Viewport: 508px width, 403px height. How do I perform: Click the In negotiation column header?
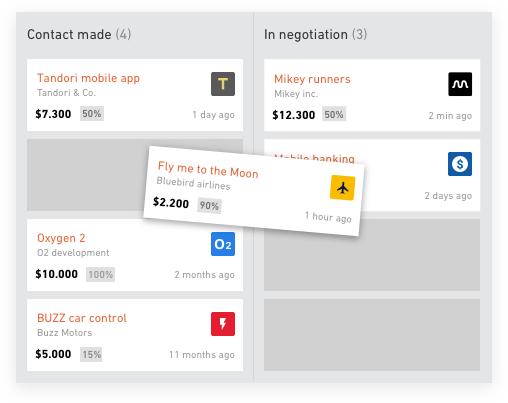[315, 34]
